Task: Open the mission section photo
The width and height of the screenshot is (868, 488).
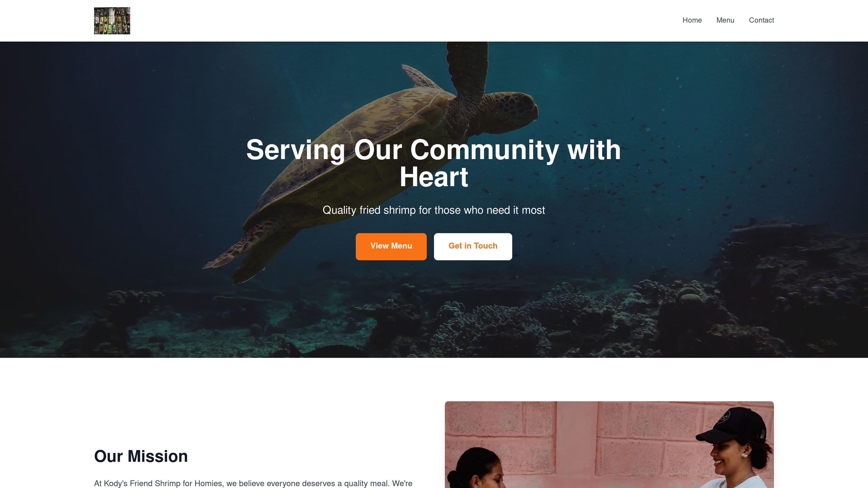Action: [609, 445]
